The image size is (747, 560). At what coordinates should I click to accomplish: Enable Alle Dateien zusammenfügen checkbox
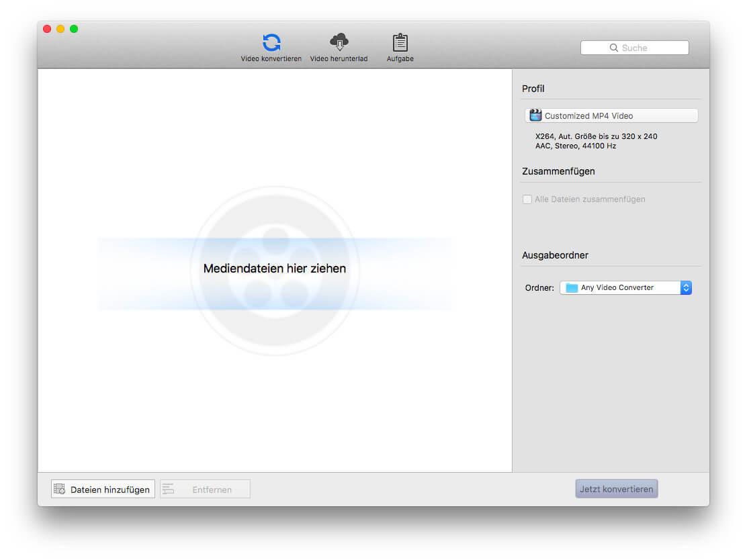click(x=527, y=199)
